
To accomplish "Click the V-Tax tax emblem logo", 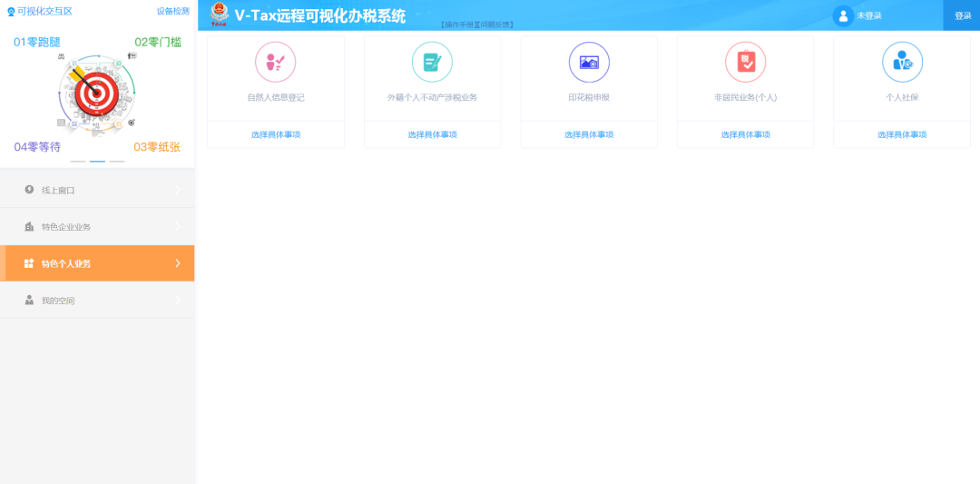I will pyautogui.click(x=220, y=15).
